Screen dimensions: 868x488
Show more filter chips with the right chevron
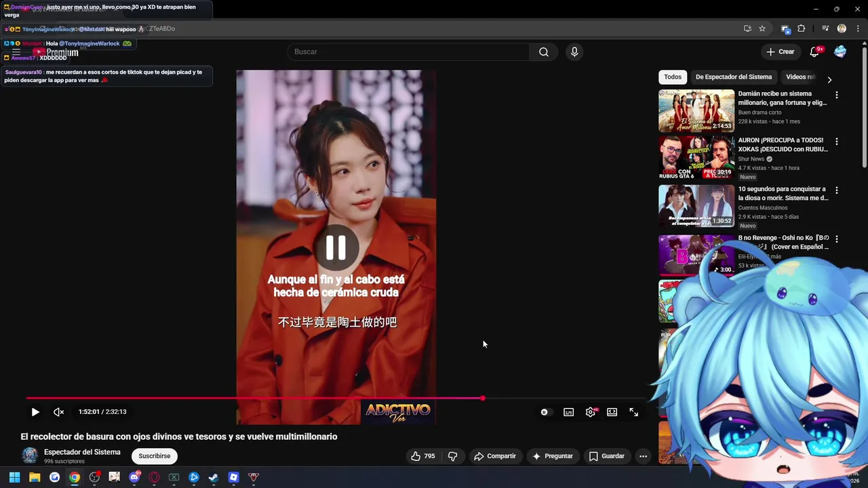[829, 79]
